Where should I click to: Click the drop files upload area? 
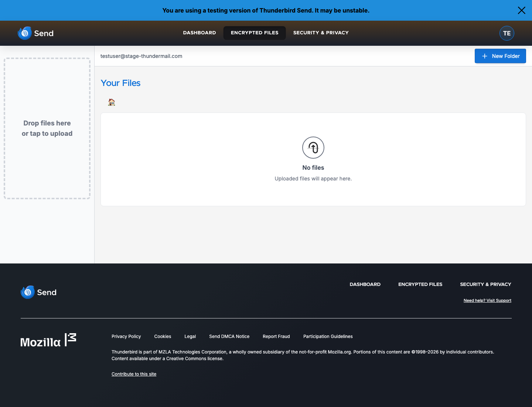point(47,128)
